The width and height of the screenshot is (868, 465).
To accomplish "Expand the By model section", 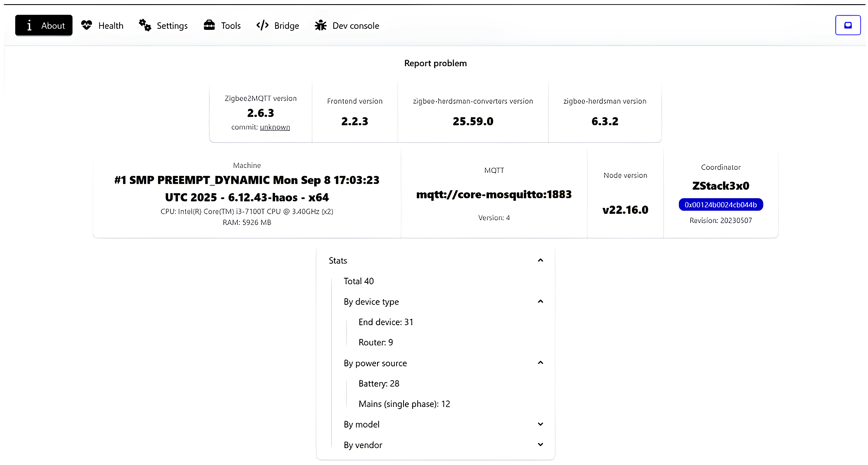I will (x=541, y=424).
